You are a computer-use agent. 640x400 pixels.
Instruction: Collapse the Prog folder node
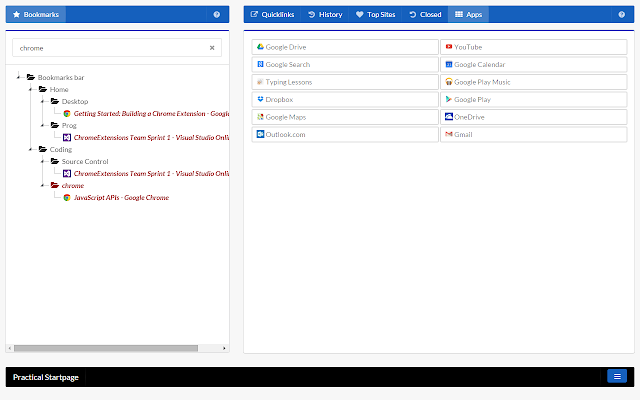[x=42, y=125]
